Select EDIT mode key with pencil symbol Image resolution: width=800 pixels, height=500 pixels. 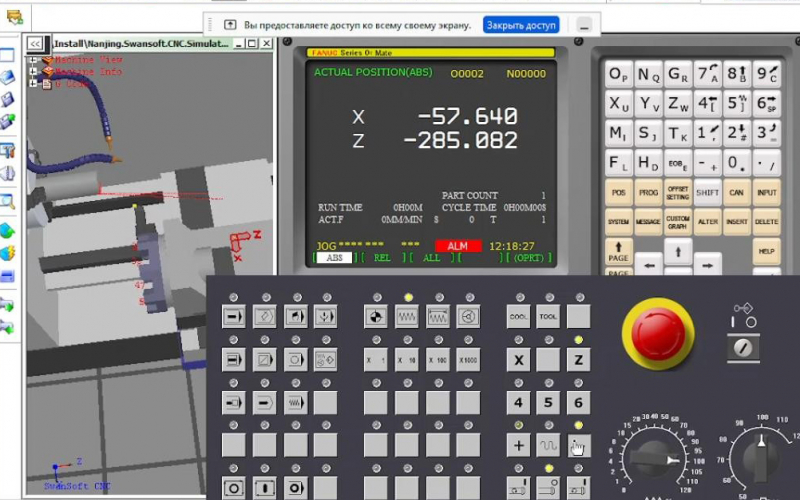click(265, 316)
